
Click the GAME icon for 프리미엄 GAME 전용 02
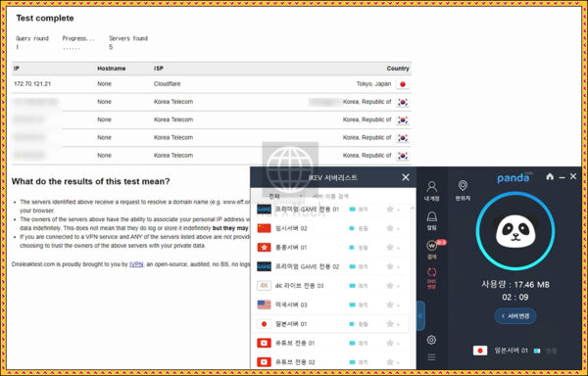point(264,266)
